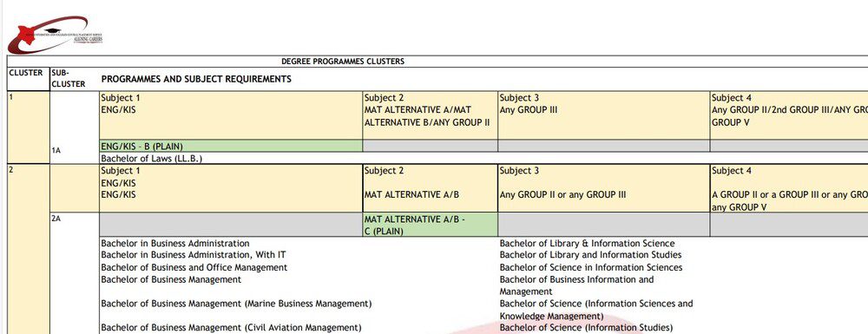Select green 'MAT ALTERNATIVE A/B - C (PLAIN)' cell
Screen dimensions: 868x334
(431, 225)
